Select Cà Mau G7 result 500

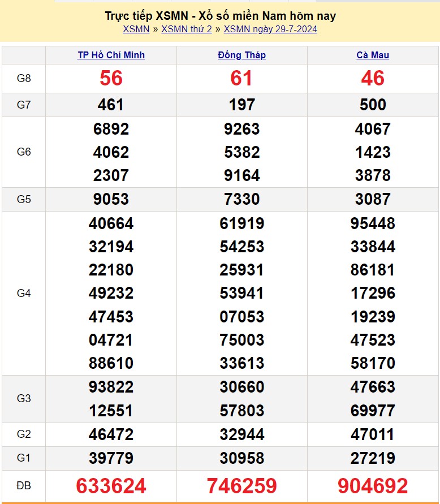[373, 105]
